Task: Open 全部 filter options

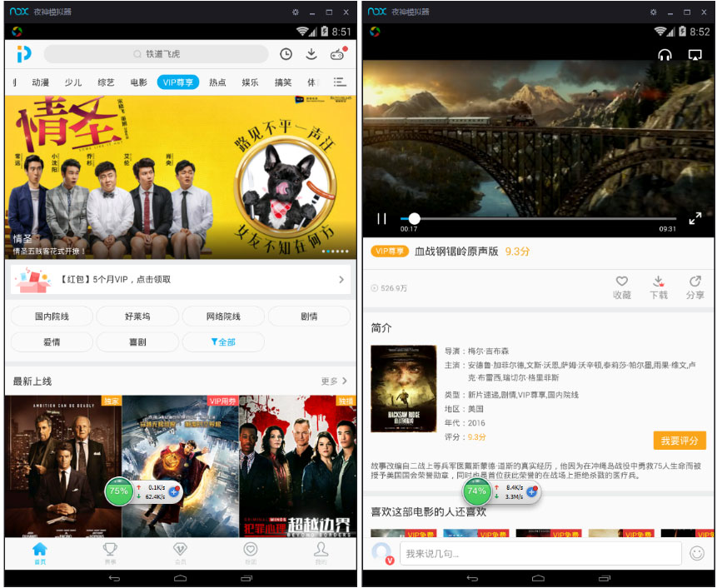Action: [x=223, y=342]
